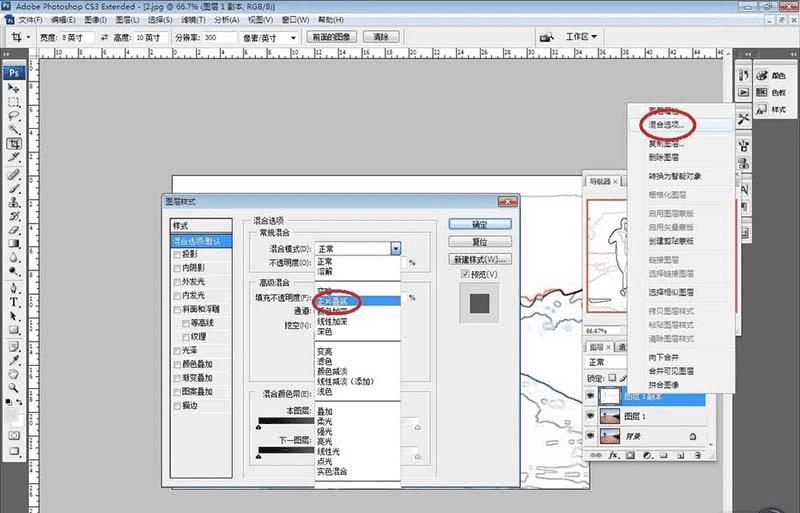Enable the 斜面和浮雕 bevel and emboss checkbox
Screen dimensions: 800x513
pos(177,309)
